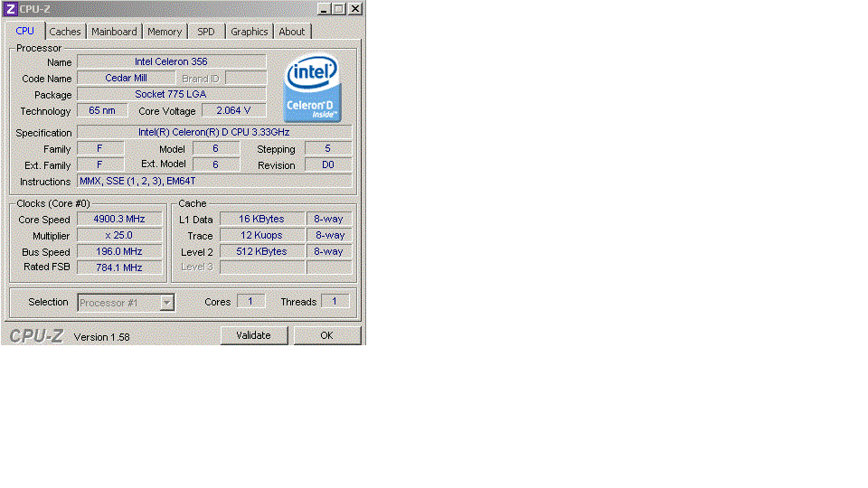Go to the SPD tab

(206, 32)
